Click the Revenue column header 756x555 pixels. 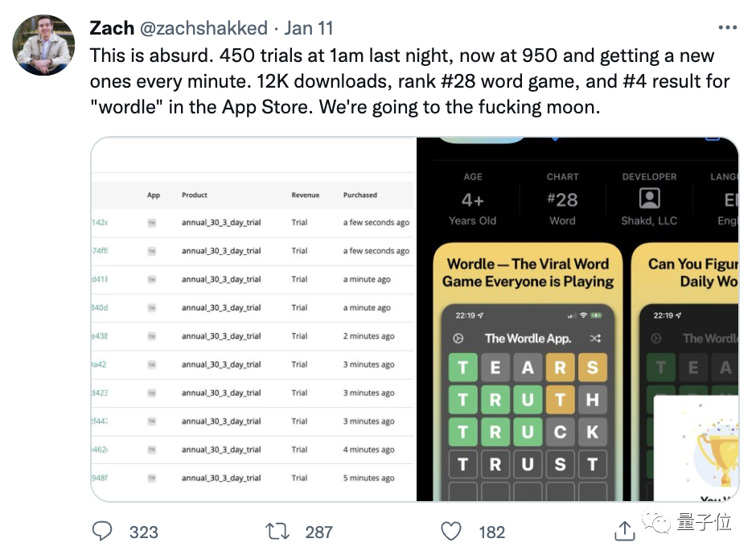coord(305,195)
